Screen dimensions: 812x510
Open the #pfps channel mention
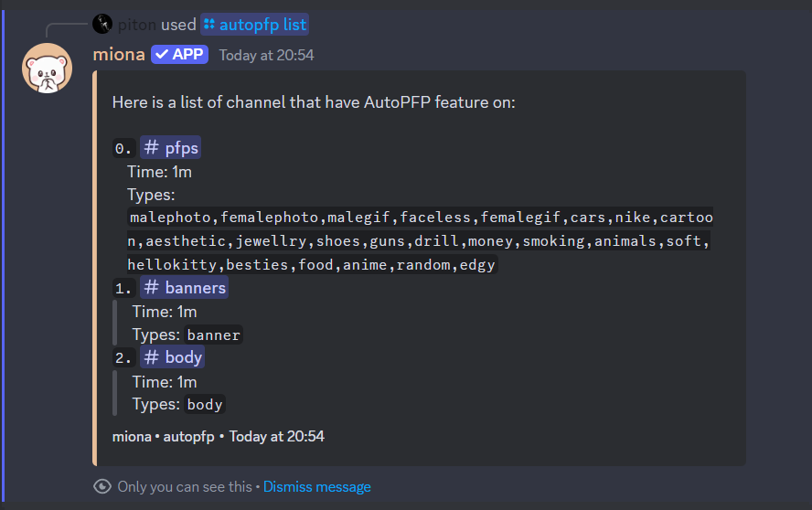pos(170,148)
